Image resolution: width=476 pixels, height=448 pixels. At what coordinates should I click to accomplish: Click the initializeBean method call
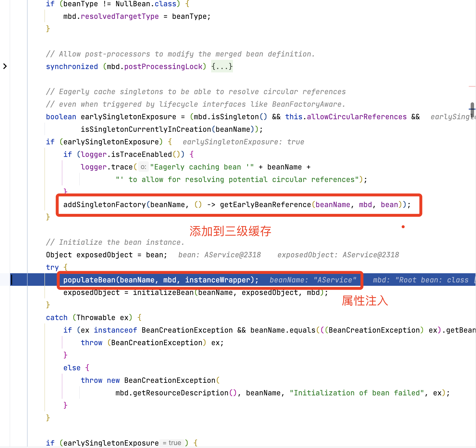(x=163, y=293)
